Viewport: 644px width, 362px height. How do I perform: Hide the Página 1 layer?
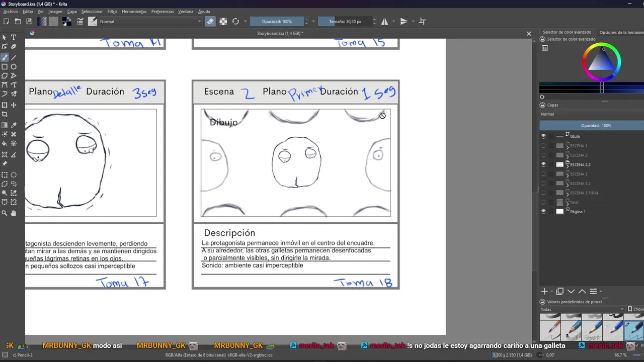543,212
